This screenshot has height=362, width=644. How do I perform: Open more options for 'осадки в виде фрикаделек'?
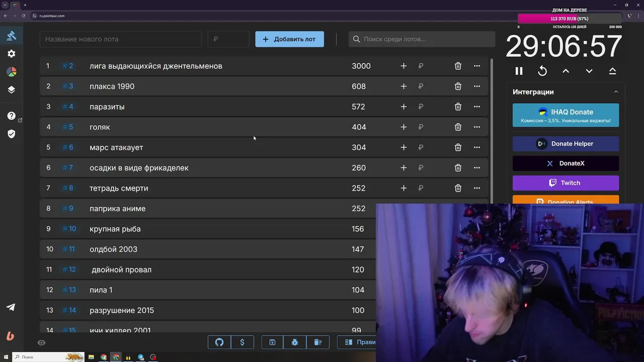pyautogui.click(x=477, y=168)
